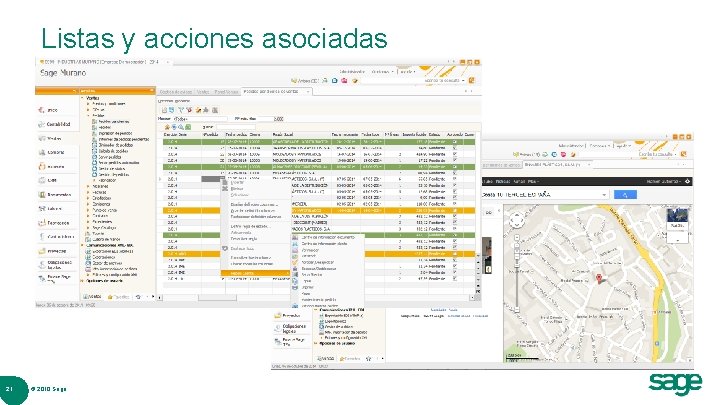
Task: Open back window's Proyectos folder icon
Action: pos(277,316)
